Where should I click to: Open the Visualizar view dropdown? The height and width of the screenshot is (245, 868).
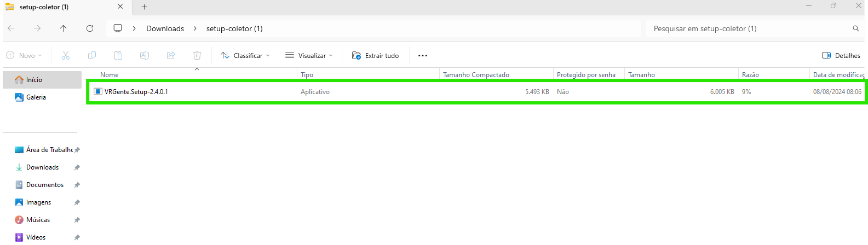309,55
